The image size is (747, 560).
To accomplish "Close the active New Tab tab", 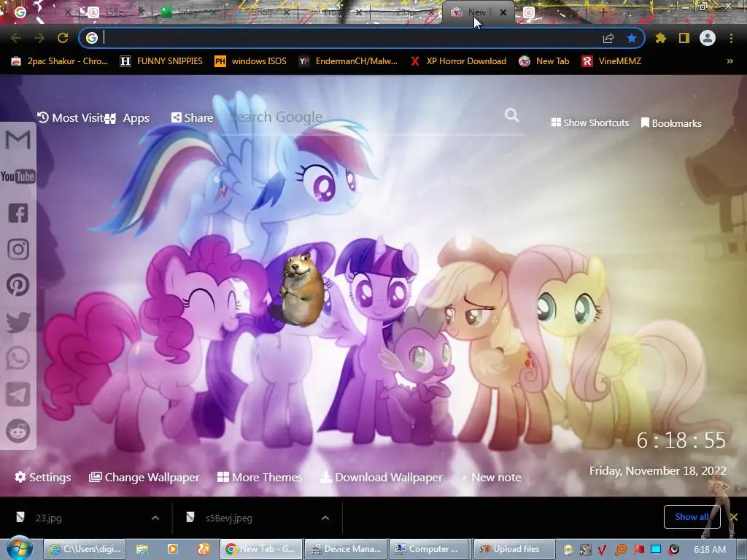I will click(x=503, y=13).
